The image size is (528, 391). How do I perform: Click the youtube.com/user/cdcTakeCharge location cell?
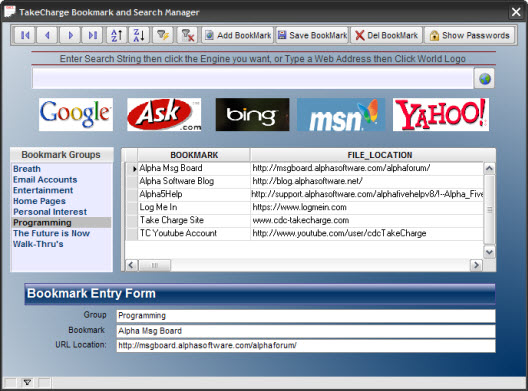click(367, 233)
